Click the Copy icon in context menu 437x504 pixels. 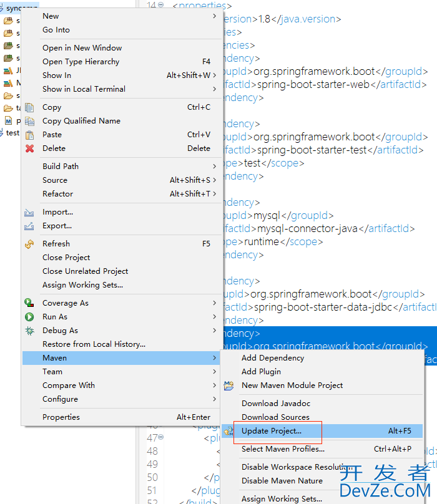(x=29, y=107)
